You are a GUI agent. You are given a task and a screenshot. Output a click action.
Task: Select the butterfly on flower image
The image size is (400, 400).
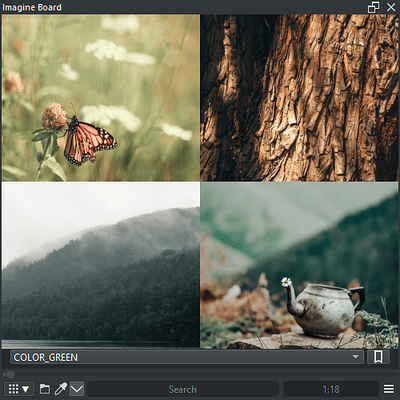101,98
